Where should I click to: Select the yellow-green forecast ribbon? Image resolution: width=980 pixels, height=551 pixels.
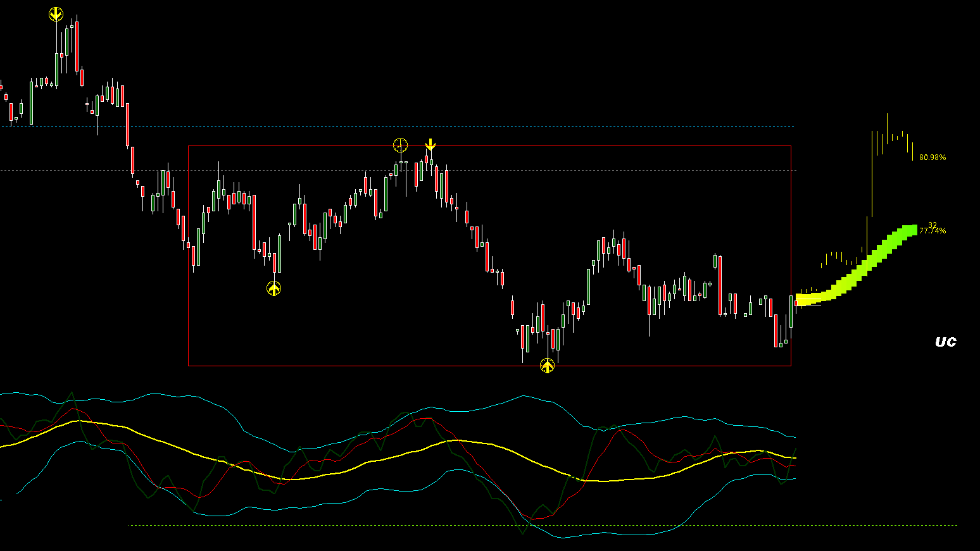point(857,266)
